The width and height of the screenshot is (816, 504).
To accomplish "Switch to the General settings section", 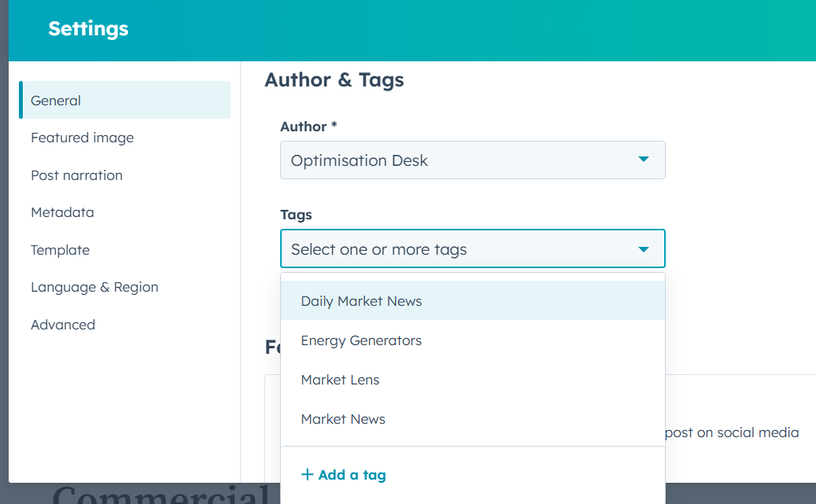I will coord(56,101).
